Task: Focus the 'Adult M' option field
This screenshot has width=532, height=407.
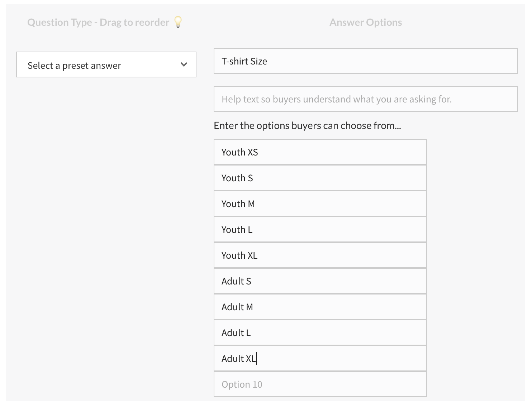Action: point(320,307)
